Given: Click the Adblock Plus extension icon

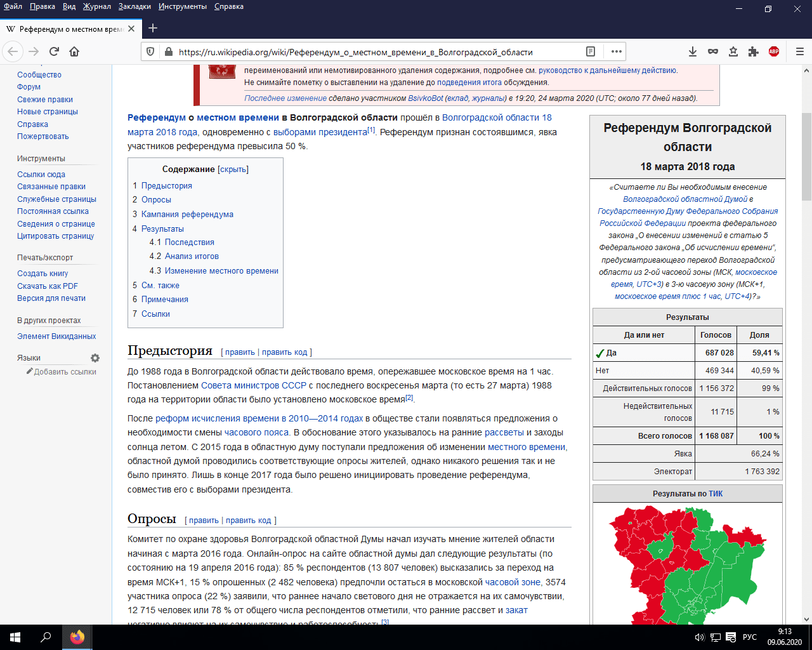Looking at the screenshot, I should [x=774, y=51].
